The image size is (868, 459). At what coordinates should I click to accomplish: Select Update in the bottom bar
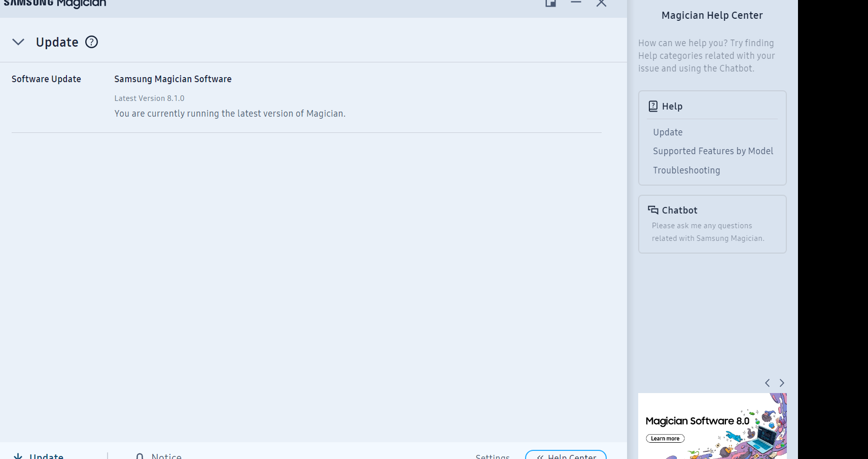(x=46, y=456)
